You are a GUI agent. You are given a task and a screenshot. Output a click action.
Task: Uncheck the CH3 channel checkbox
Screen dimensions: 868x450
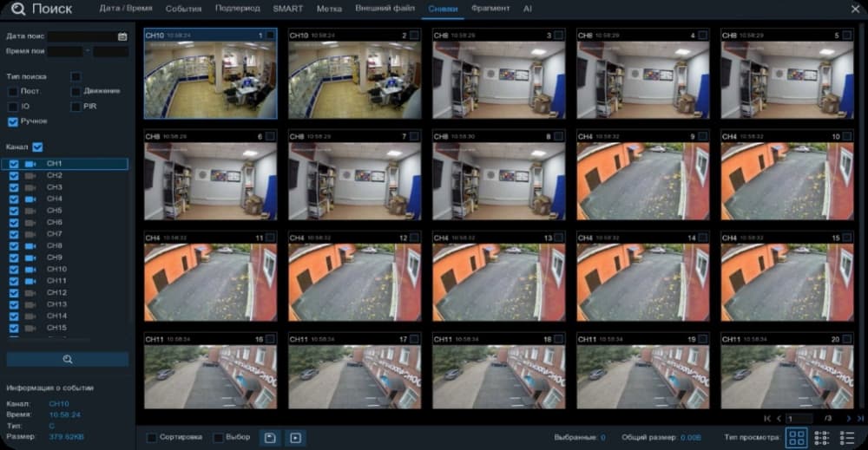coord(14,187)
